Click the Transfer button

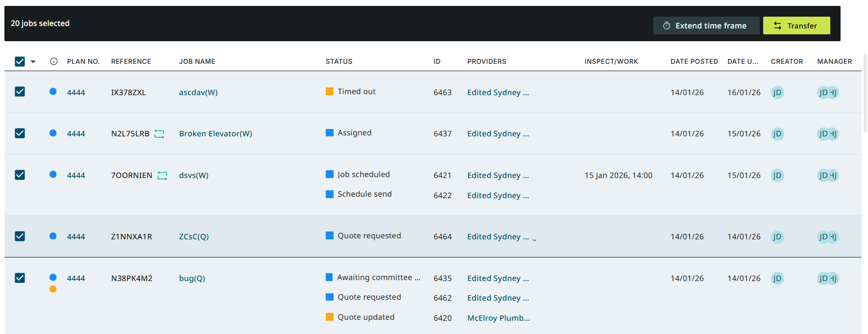coord(796,26)
